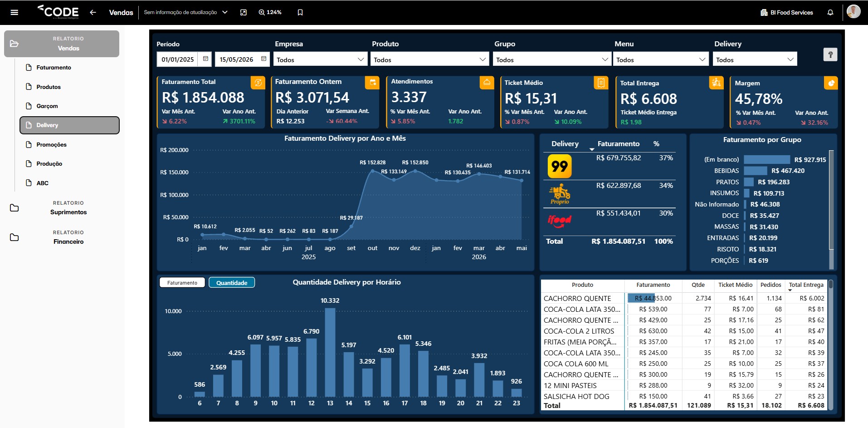Click the Faturamento por Grupo scrollbar
This screenshot has width=868, height=428.
(831, 200)
